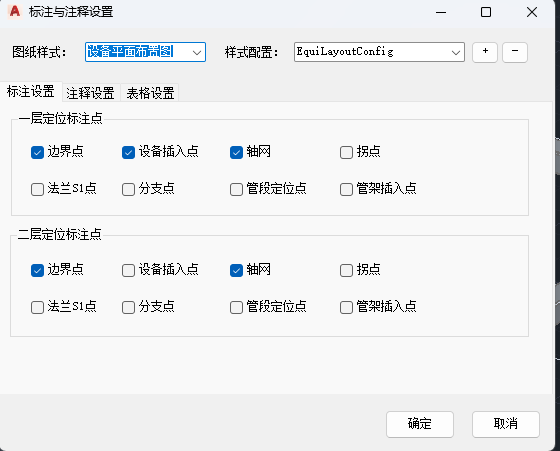Click the 确定 button
Image resolution: width=560 pixels, height=451 pixels.
[x=420, y=424]
